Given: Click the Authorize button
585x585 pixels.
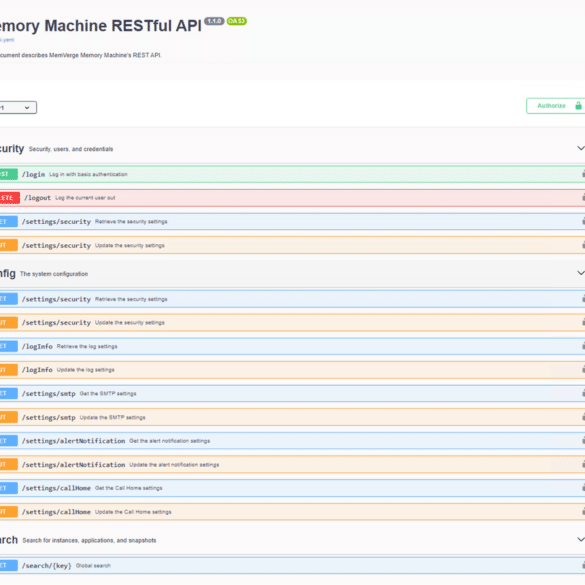Looking at the screenshot, I should coord(556,106).
